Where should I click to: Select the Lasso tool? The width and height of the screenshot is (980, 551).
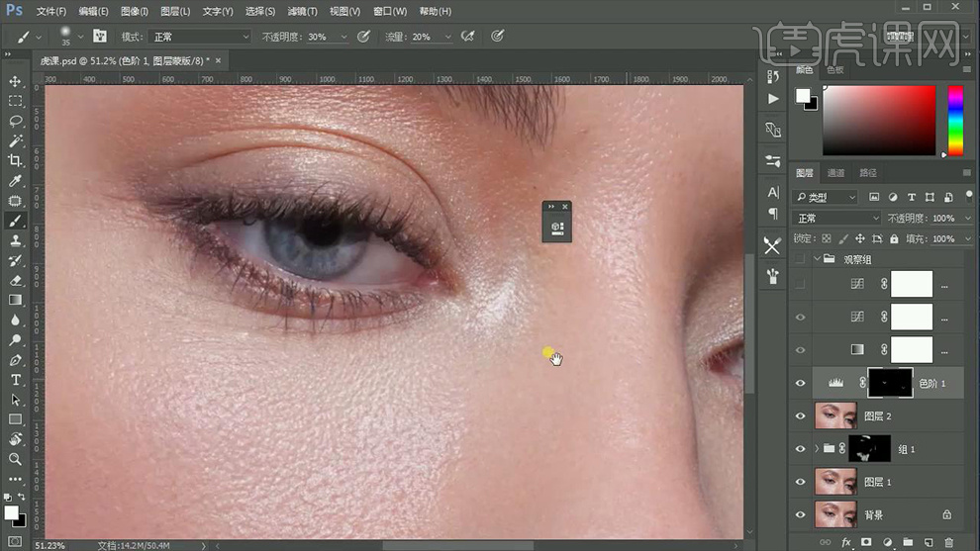[x=15, y=121]
